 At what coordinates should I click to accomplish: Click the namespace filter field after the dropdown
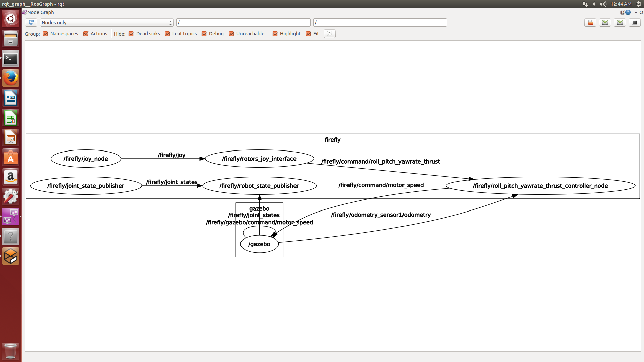[x=244, y=22]
